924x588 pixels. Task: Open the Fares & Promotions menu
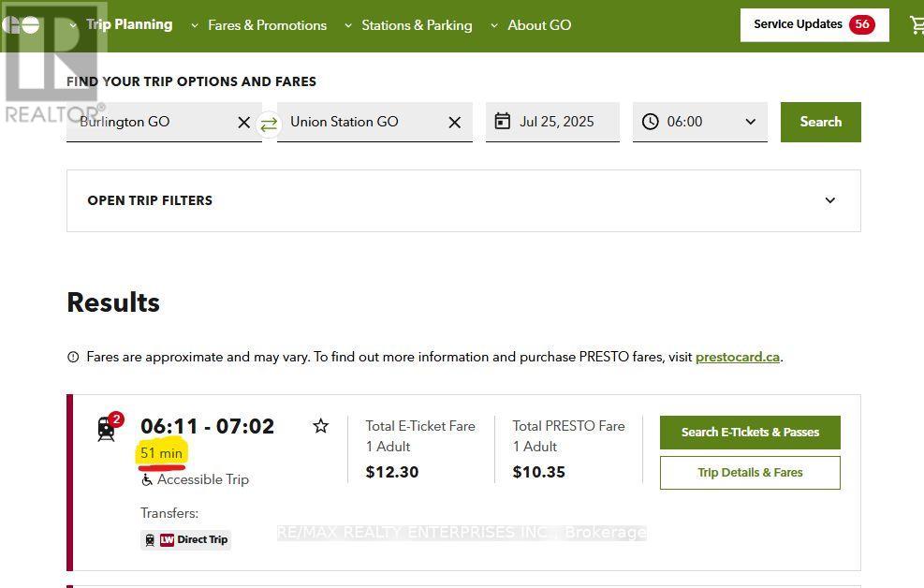267,25
